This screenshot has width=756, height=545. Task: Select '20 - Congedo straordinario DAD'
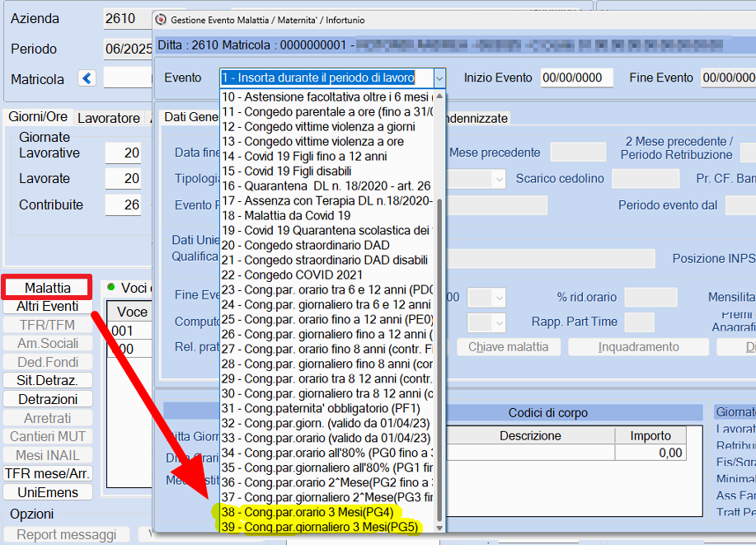pos(327,245)
